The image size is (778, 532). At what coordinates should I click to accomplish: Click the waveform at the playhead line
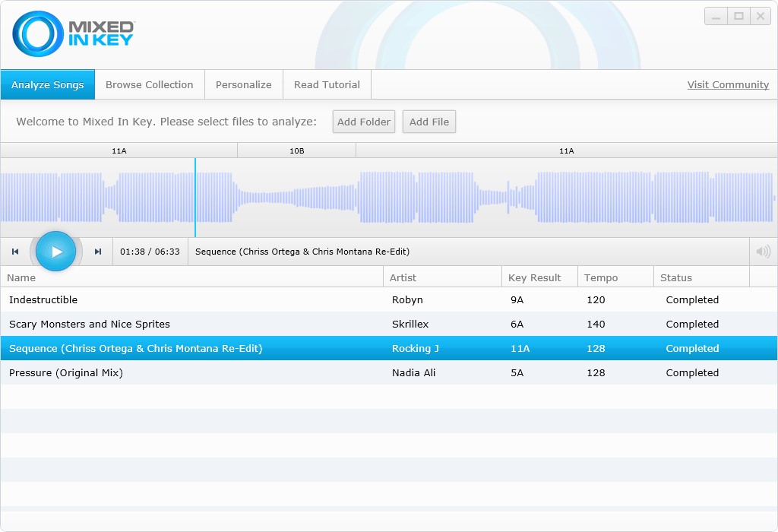click(195, 198)
